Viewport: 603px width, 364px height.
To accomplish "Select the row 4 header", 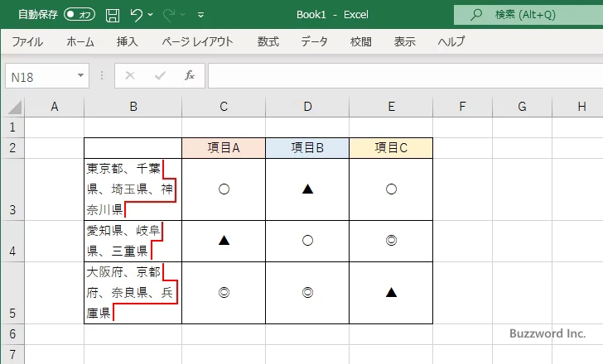I will [12, 242].
